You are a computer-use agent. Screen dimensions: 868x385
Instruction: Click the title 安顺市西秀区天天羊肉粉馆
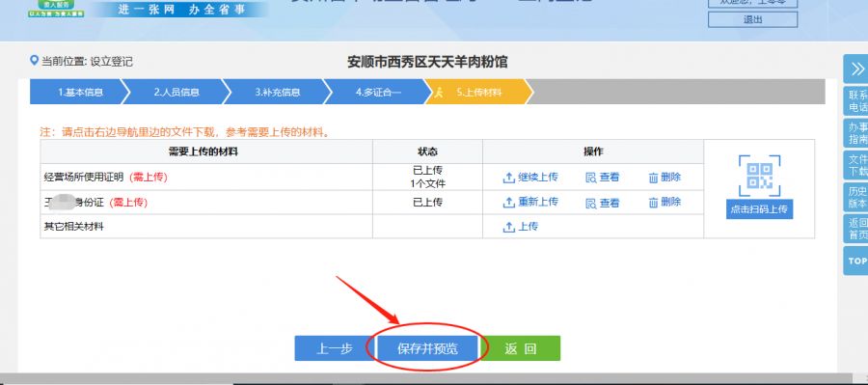pos(427,62)
